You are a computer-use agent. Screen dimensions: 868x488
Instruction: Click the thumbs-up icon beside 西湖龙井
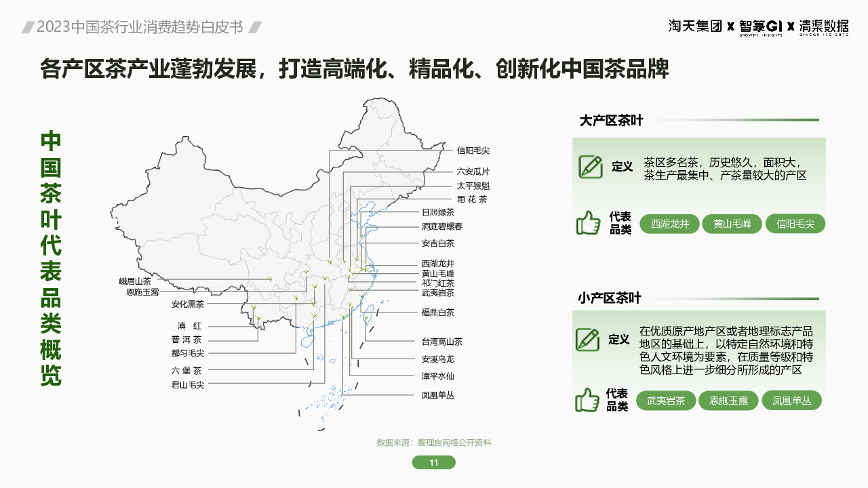[588, 223]
